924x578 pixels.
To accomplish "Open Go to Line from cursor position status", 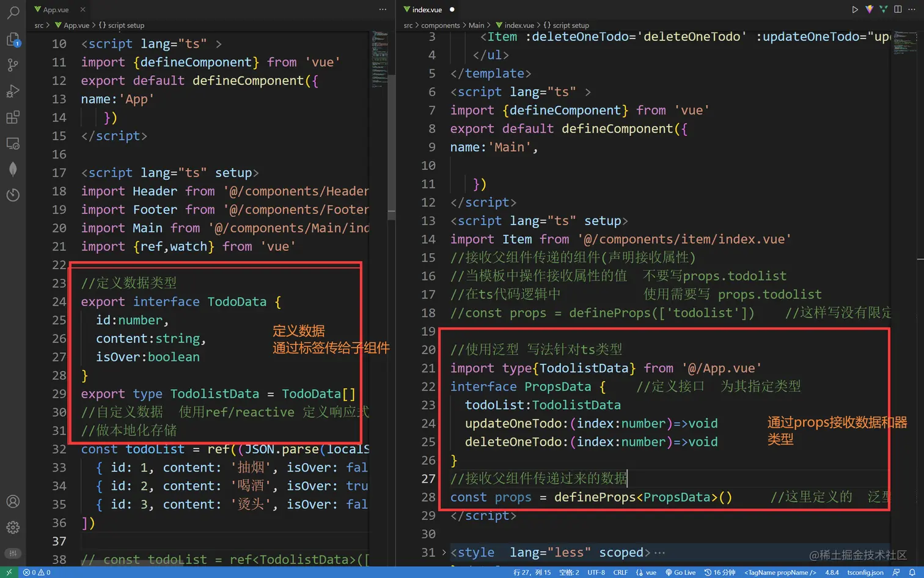I will point(532,572).
